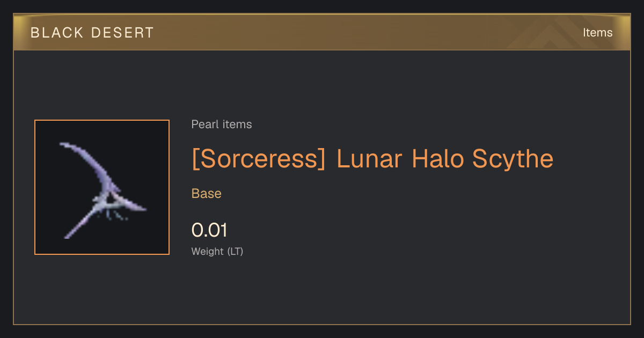Click the word Scythe in item title

tap(513, 159)
